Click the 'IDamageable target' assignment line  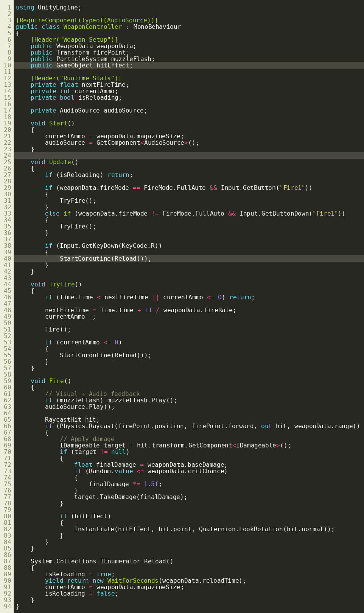pos(175,446)
